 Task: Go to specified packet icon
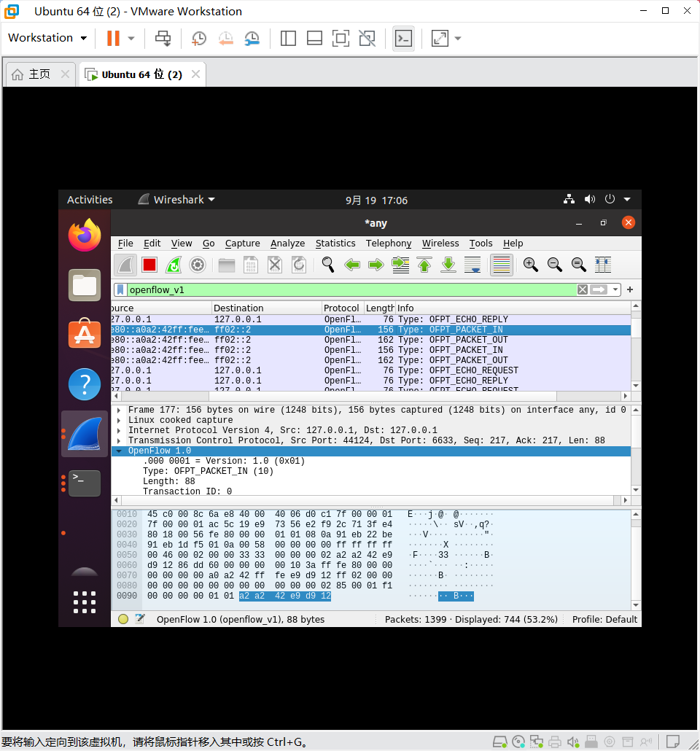(400, 265)
